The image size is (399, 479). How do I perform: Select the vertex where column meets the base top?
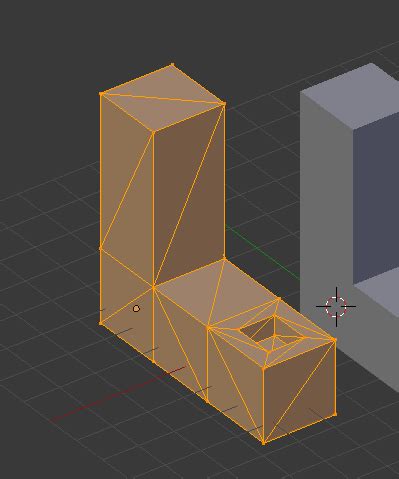coord(153,287)
